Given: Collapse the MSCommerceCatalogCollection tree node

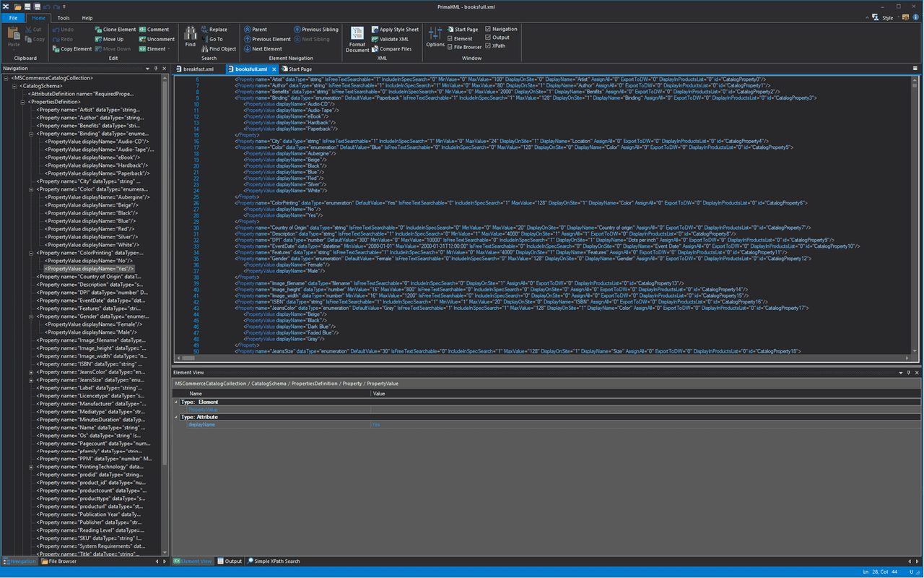Looking at the screenshot, I should click(x=6, y=77).
